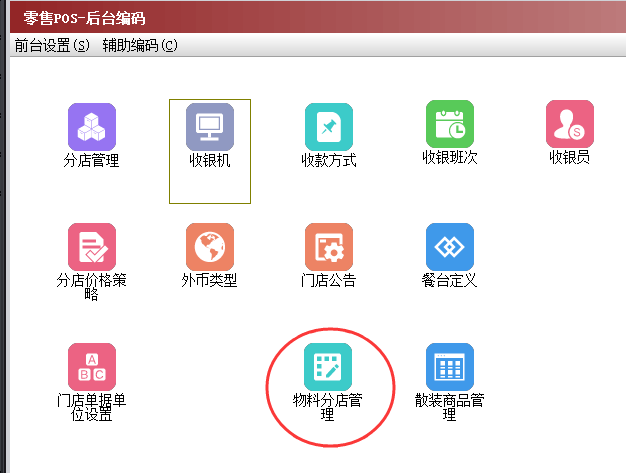
Task: Open the 收款方式 pinned-note icon
Action: (x=329, y=127)
